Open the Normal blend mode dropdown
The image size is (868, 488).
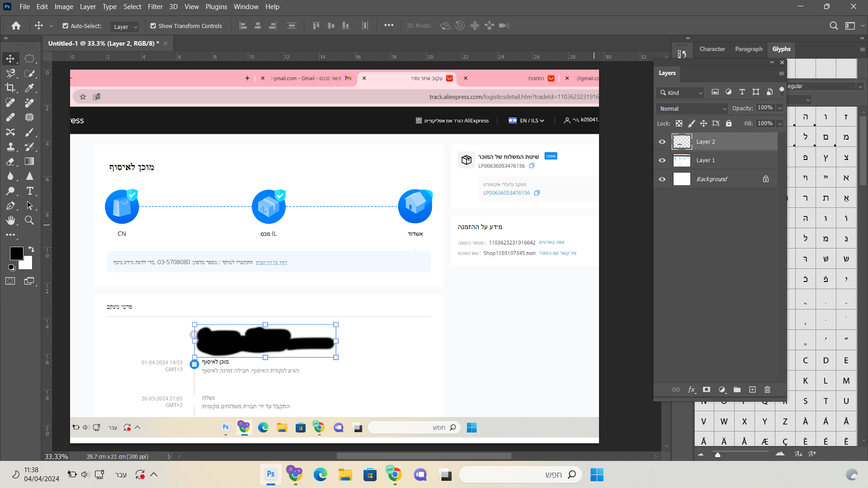(693, 108)
